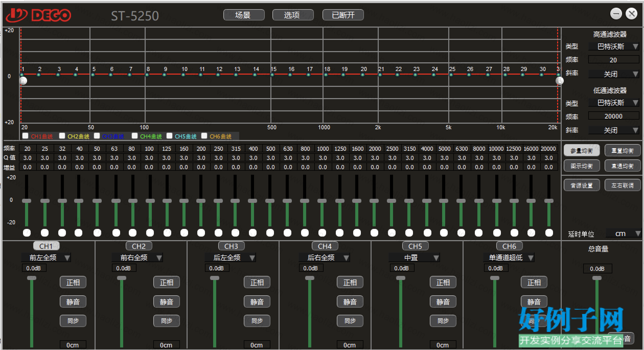Open the delay unit cm dropdown
The image size is (644, 350).
tap(624, 234)
